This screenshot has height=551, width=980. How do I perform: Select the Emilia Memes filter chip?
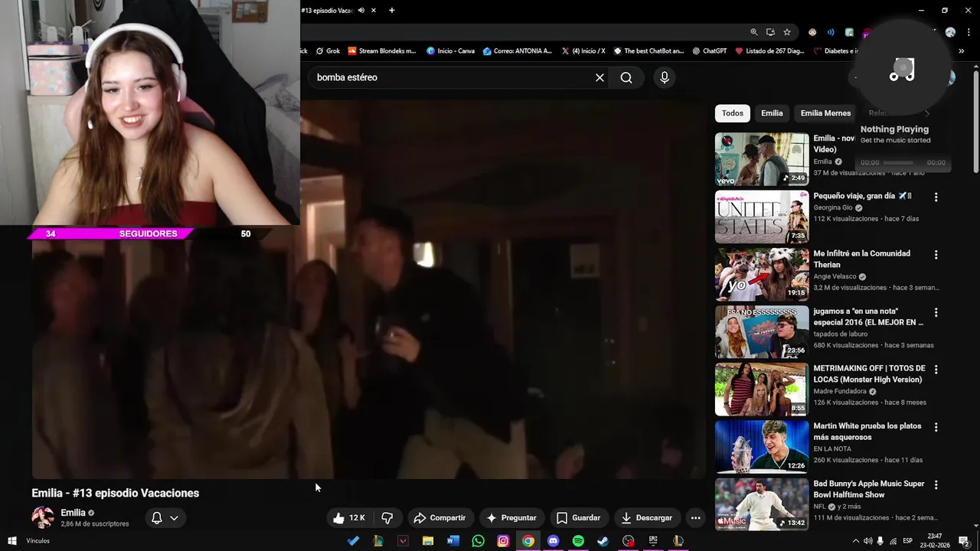point(825,113)
